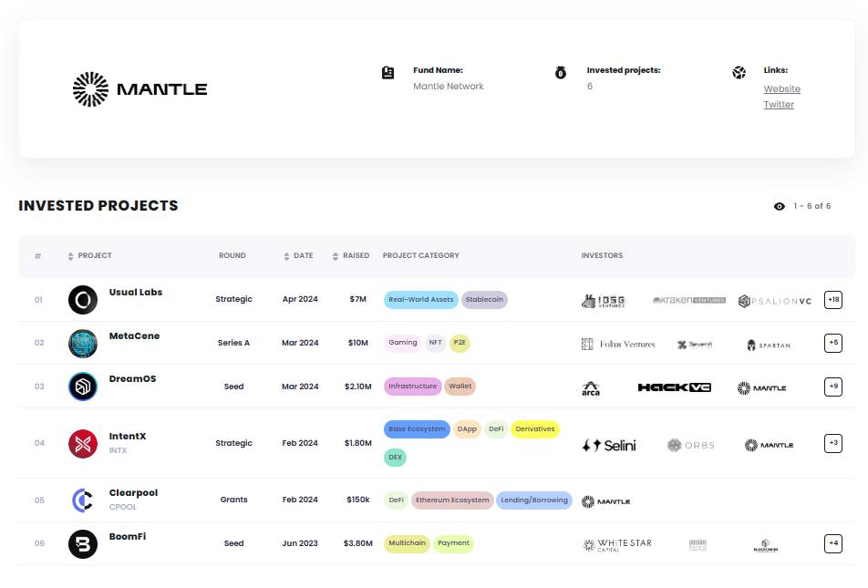Click the Kraken Ventures investor logo
The height and width of the screenshot is (588, 868).
coord(689,300)
